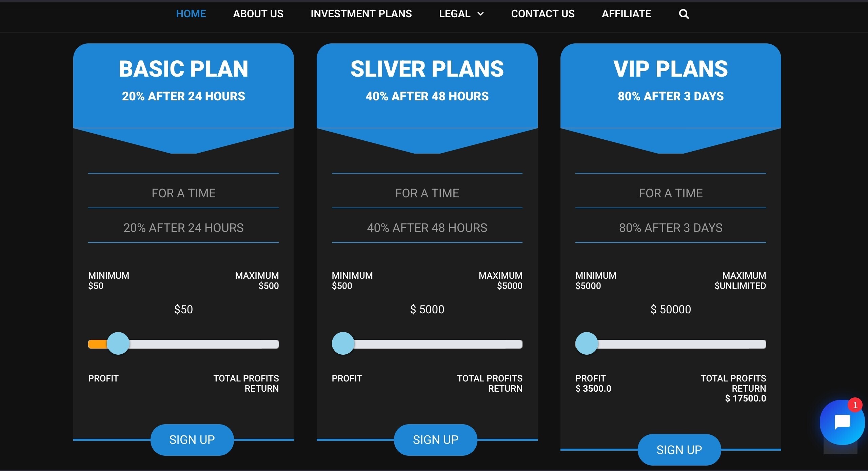Visit the AFFILIATE page
The width and height of the screenshot is (868, 471).
(626, 14)
